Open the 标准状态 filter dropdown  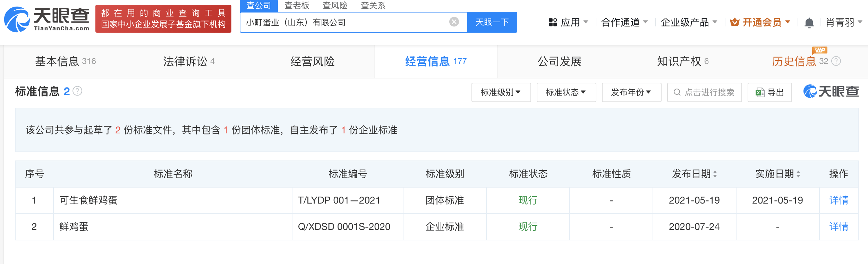(566, 92)
